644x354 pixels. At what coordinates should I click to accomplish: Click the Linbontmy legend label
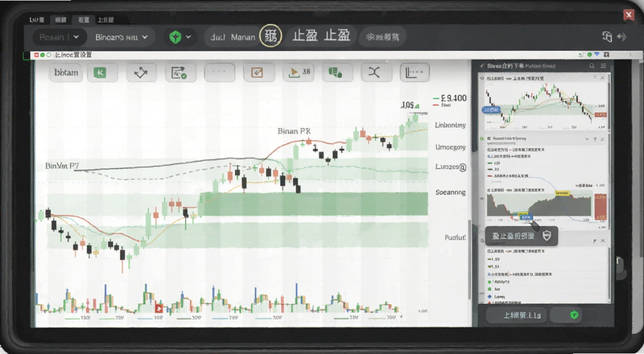(450, 125)
